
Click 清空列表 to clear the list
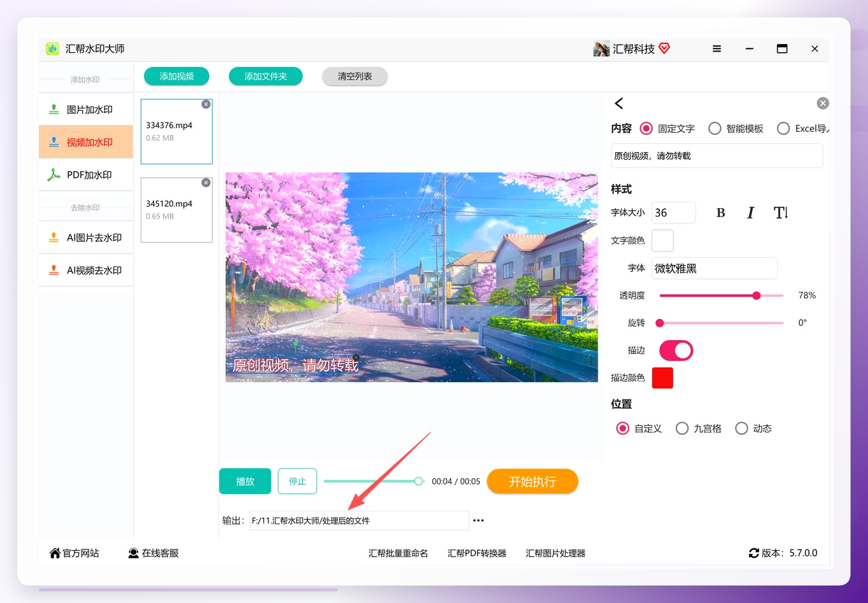[354, 76]
